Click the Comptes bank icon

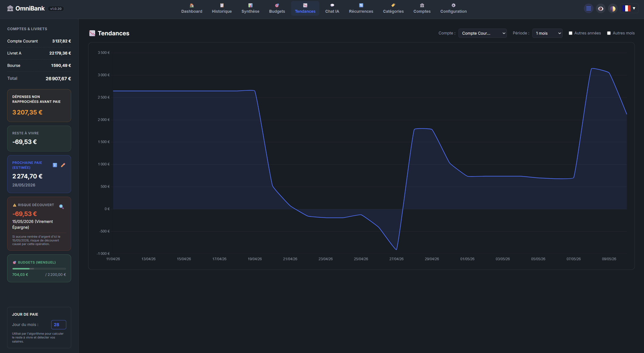click(x=422, y=5)
